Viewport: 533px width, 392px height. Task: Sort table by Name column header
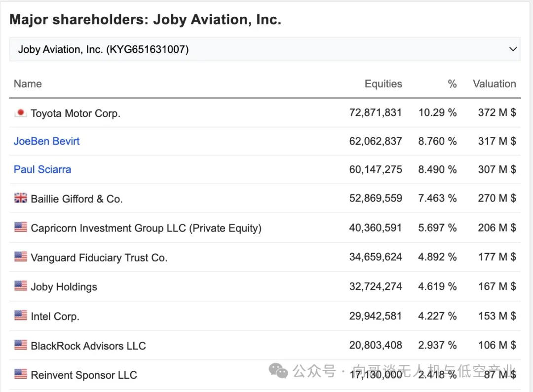click(28, 84)
